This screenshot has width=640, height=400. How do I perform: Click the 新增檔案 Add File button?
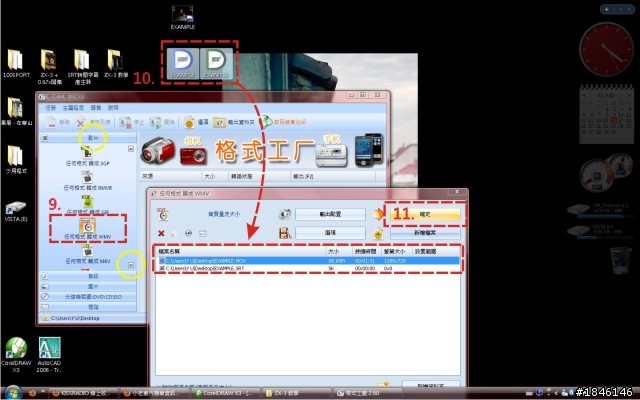pyautogui.click(x=425, y=233)
